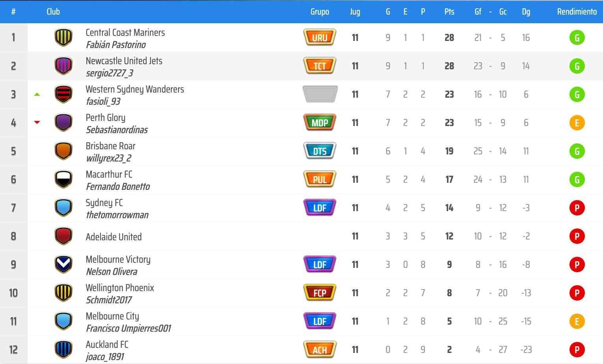The width and height of the screenshot is (603, 364).
Task: Click the red down arrow beside Perth Glory
Action: 37,123
